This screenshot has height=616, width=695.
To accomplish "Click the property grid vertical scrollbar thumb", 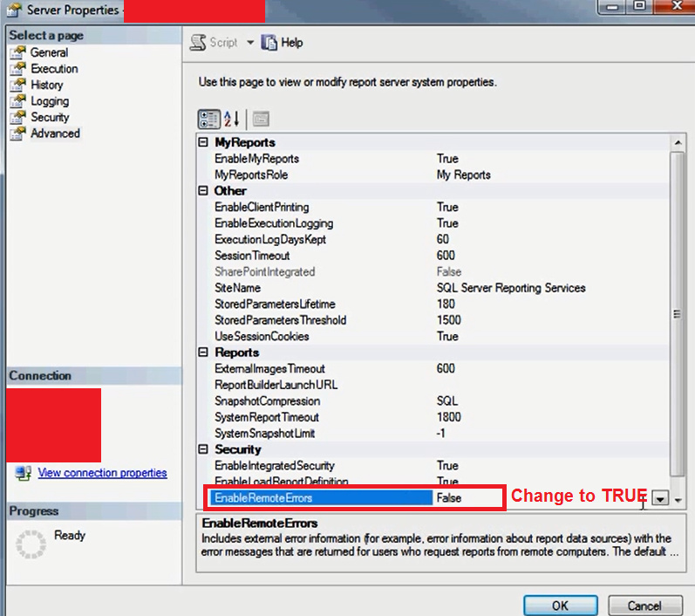I will [x=677, y=313].
